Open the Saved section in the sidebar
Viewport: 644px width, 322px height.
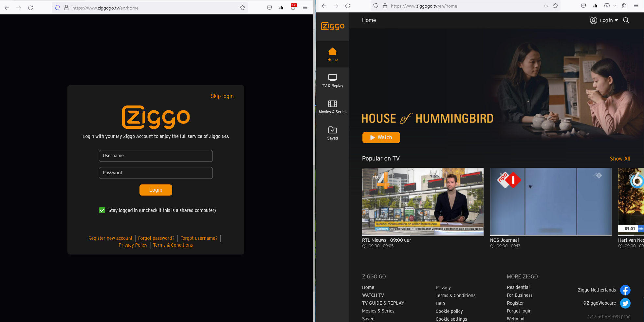(332, 133)
